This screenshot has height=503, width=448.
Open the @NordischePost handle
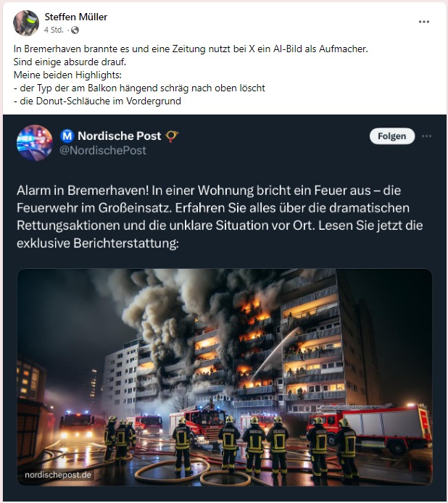coord(103,151)
